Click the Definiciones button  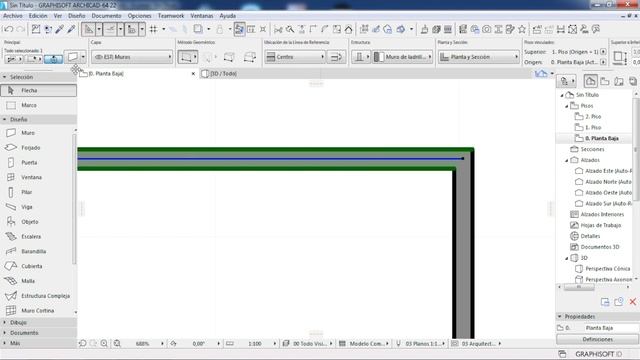597,339
